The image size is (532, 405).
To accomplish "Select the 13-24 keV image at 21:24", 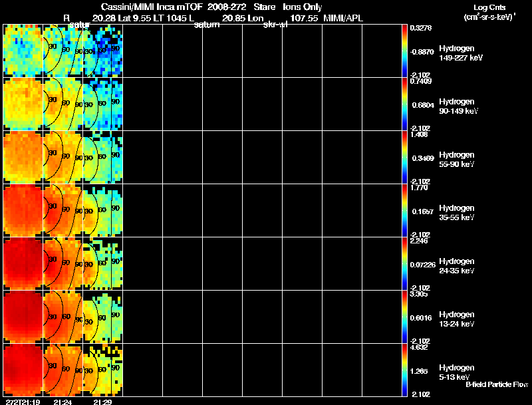I will tap(63, 317).
